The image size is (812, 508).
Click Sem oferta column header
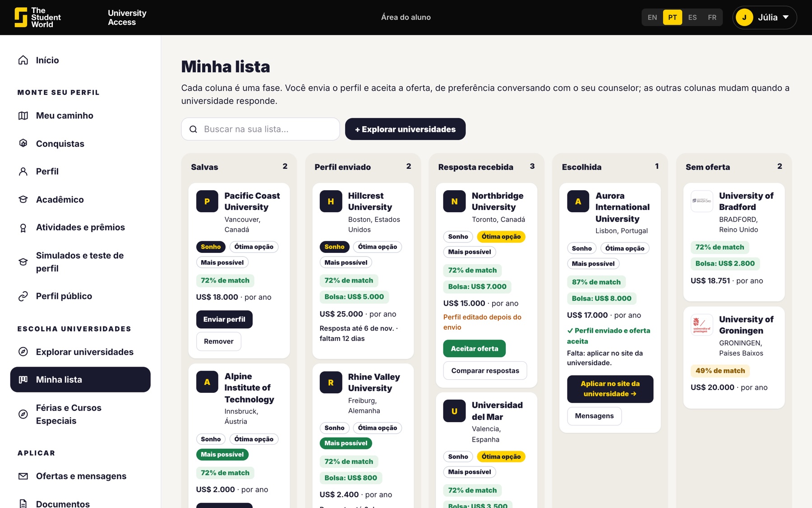point(707,167)
